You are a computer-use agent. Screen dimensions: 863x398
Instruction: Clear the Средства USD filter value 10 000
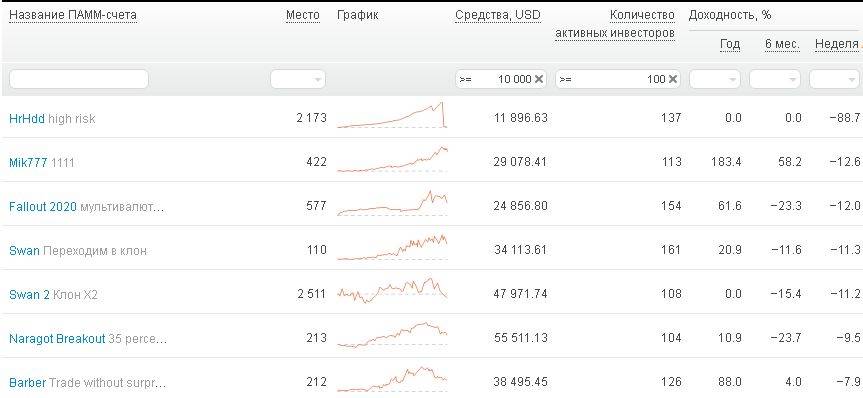pyautogui.click(x=539, y=79)
